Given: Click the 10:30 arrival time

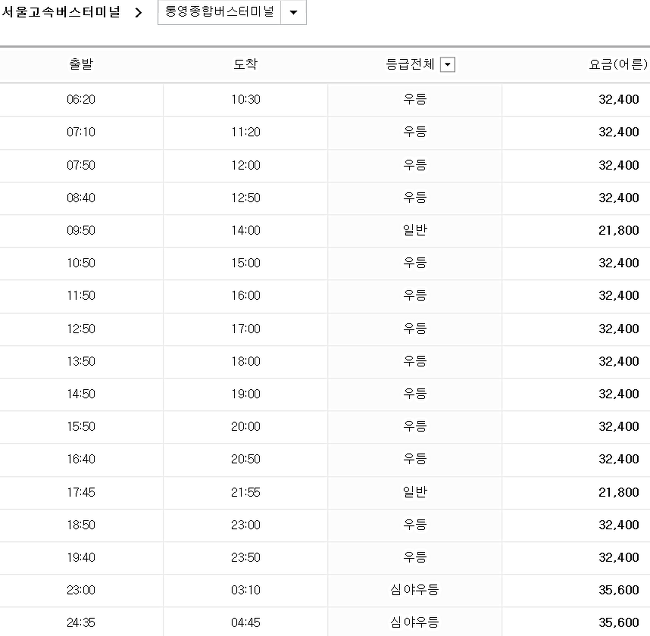Looking at the screenshot, I should (246, 100).
